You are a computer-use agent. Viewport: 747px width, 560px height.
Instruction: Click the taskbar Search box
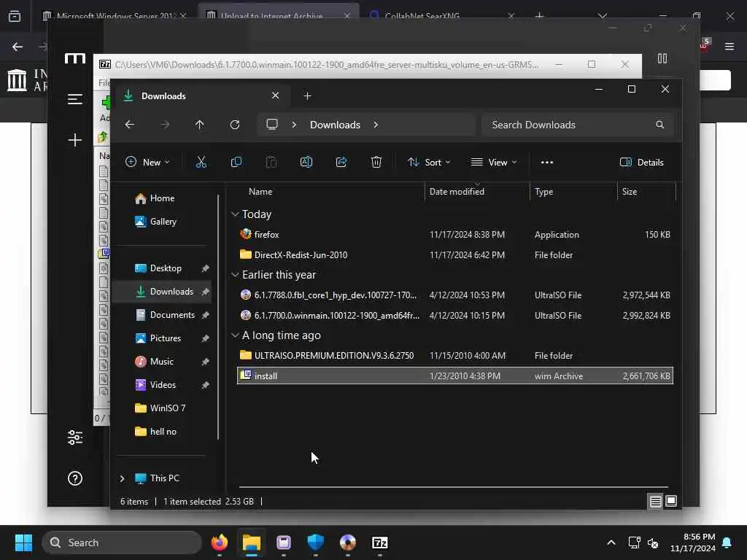(x=122, y=542)
